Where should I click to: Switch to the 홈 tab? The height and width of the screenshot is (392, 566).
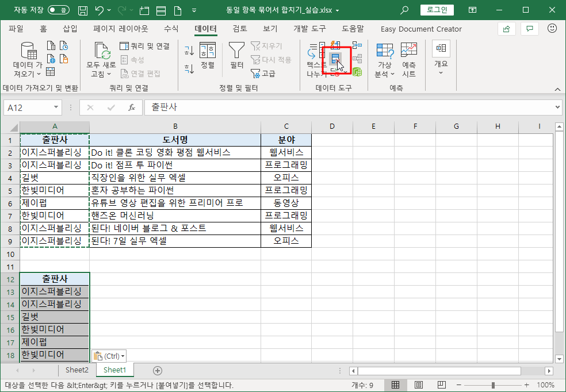43,29
